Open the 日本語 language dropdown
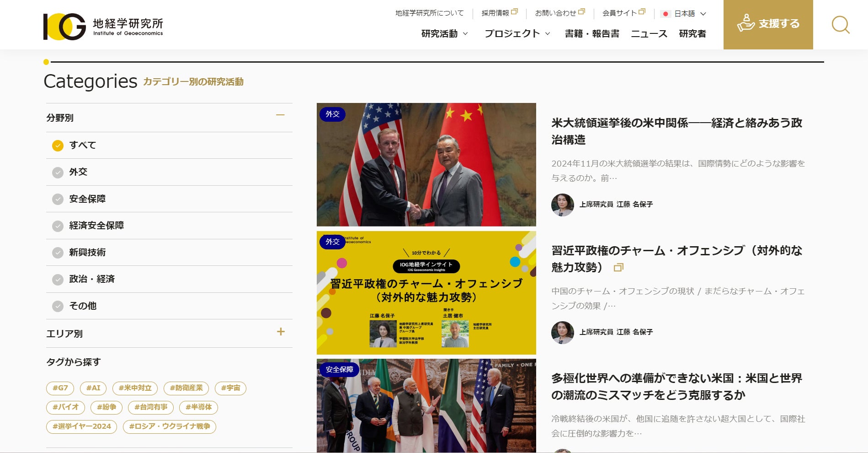868x453 pixels. (683, 14)
